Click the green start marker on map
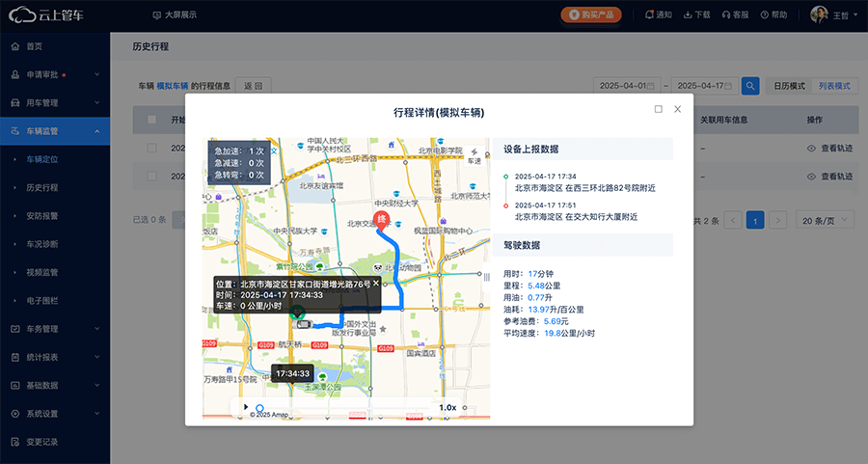This screenshot has width=868, height=464. [x=297, y=312]
